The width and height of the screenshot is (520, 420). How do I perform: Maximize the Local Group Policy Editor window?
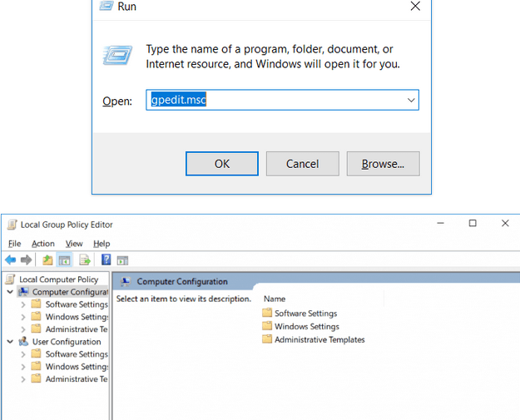473,223
